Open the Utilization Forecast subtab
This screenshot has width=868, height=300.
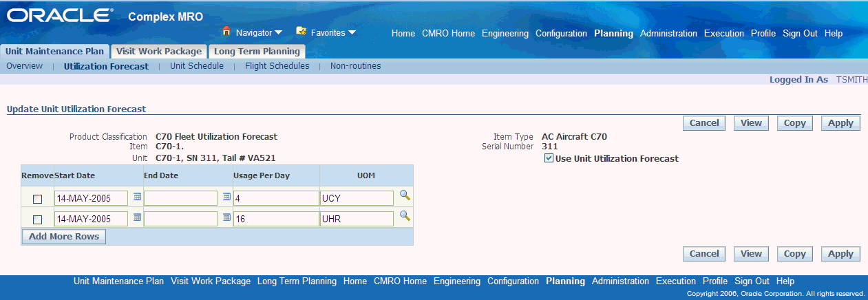pos(106,67)
